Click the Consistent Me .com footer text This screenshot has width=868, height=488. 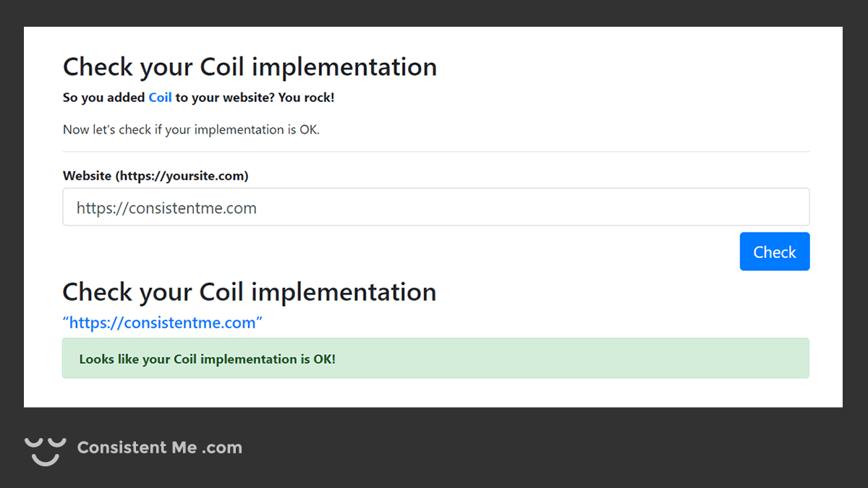pos(159,448)
